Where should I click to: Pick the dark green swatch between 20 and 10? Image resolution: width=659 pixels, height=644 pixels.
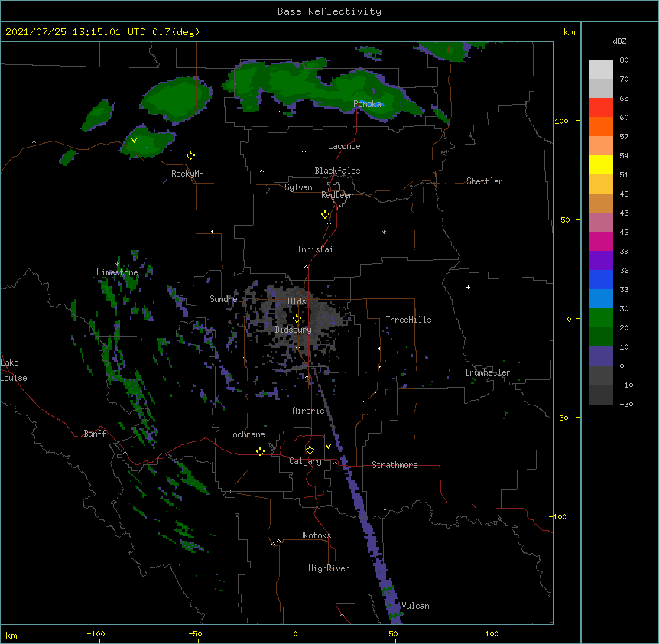[601, 337]
